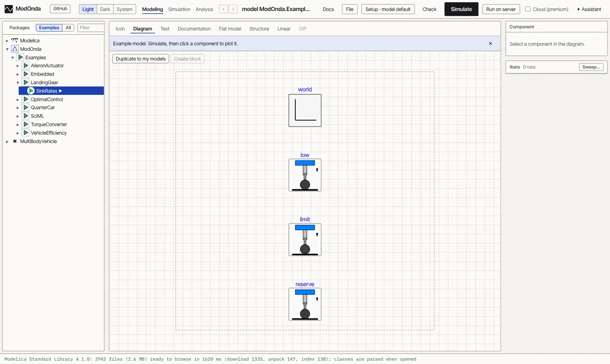Open the Sweep... button in Runs
Viewport: 610px width, 364px height.
pyautogui.click(x=591, y=67)
